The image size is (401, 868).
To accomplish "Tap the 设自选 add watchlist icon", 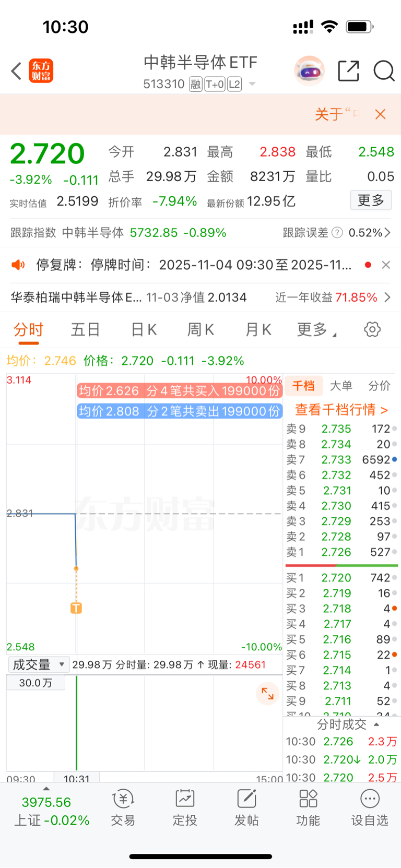I will pyautogui.click(x=370, y=808).
